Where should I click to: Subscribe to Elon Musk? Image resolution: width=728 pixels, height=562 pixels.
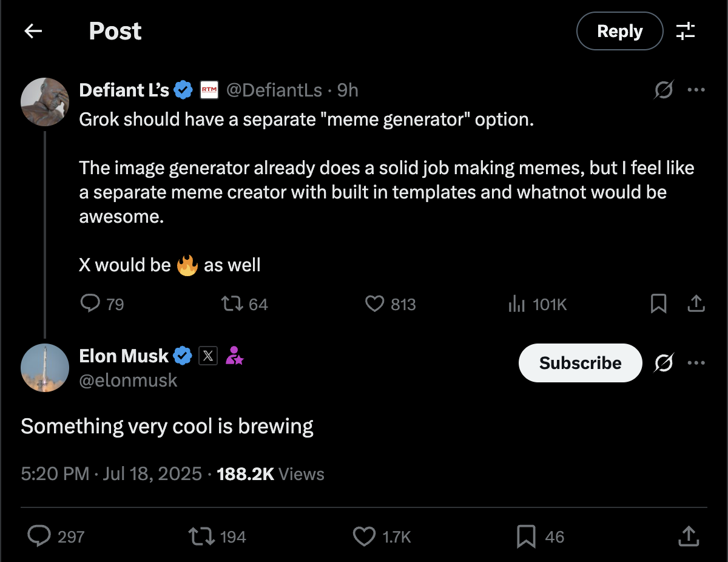pos(580,363)
